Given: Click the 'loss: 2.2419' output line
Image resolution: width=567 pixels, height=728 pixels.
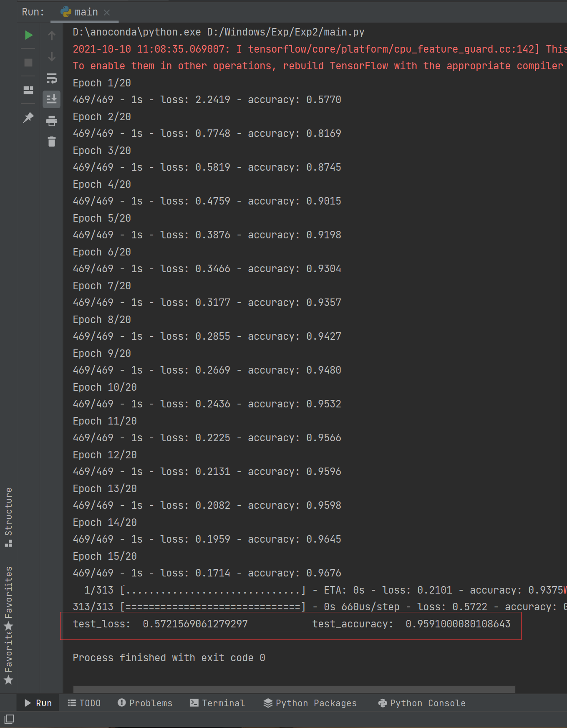Looking at the screenshot, I should (207, 100).
